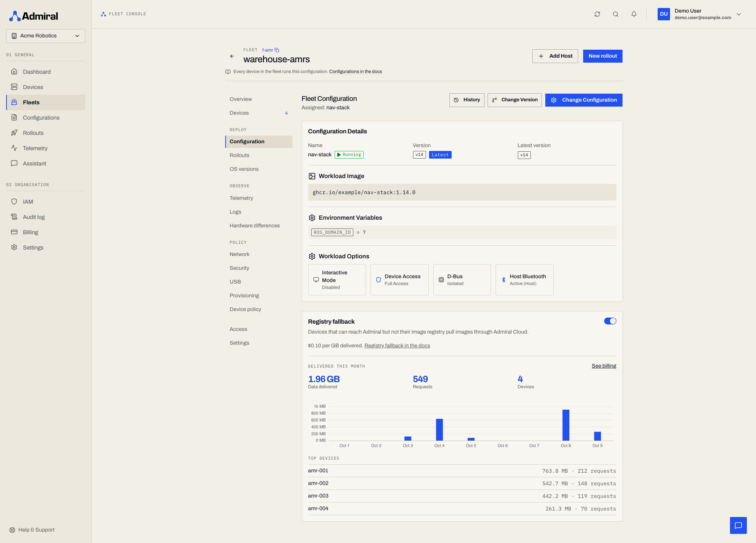Open the fleet Devices tab

(x=259, y=113)
